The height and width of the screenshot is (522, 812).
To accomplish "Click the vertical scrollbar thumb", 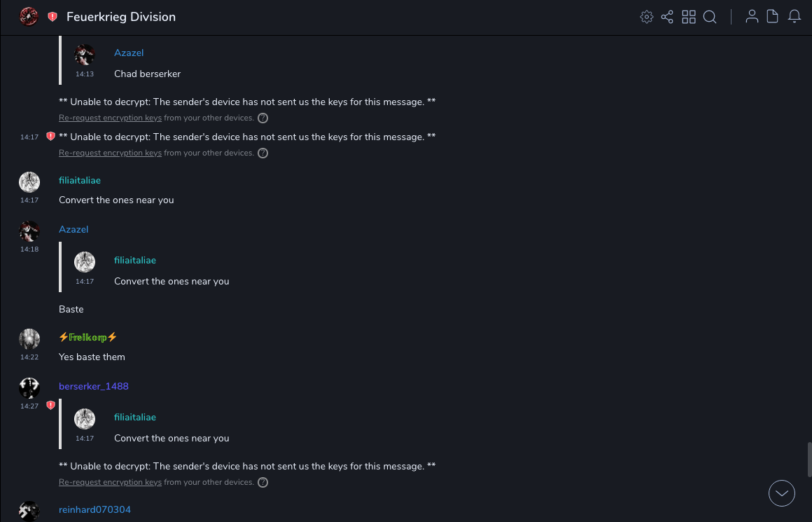I will (809, 459).
